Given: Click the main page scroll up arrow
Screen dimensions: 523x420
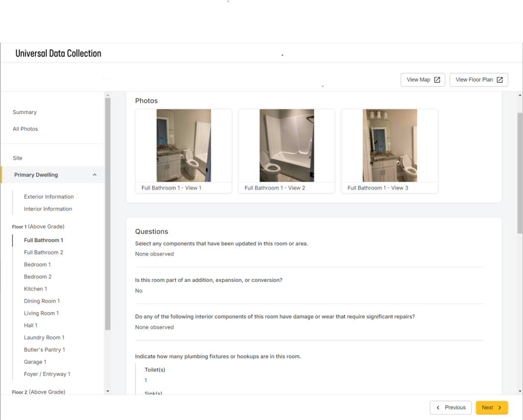Looking at the screenshot, I should 520,96.
